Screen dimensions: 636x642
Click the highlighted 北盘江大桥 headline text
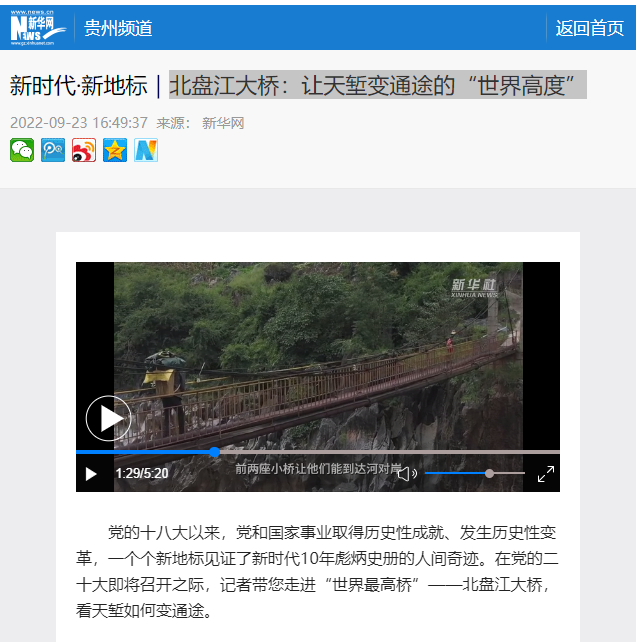[x=378, y=85]
